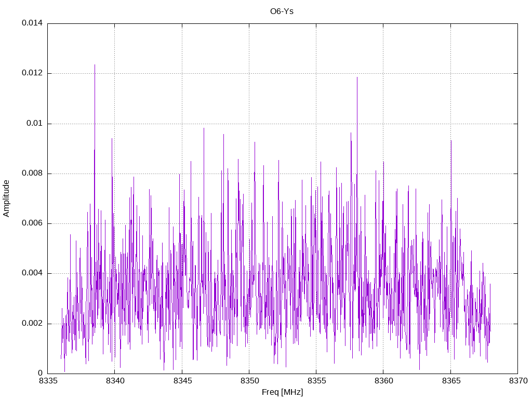Viewport: 532px width, 399px height.
Task: Click the 8360 x-axis tick label
Action: click(x=384, y=381)
